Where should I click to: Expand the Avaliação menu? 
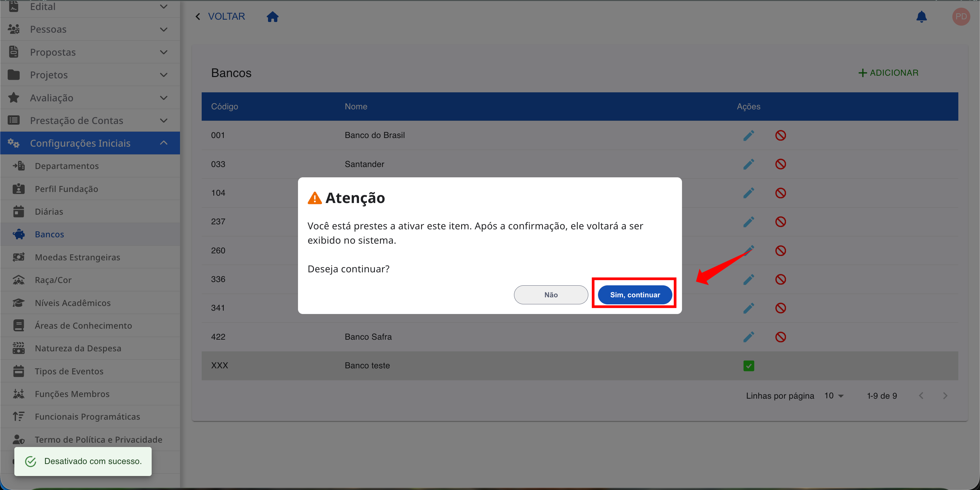(90, 98)
